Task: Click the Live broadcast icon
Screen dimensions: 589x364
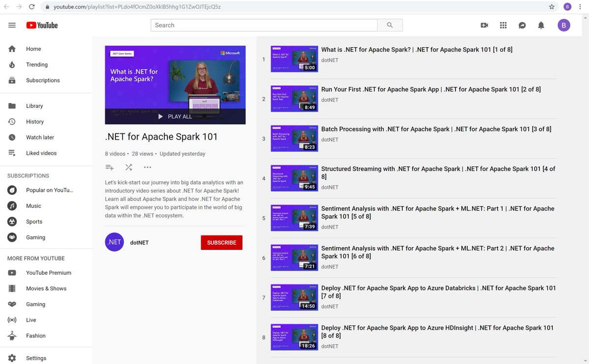Action: coord(12,320)
